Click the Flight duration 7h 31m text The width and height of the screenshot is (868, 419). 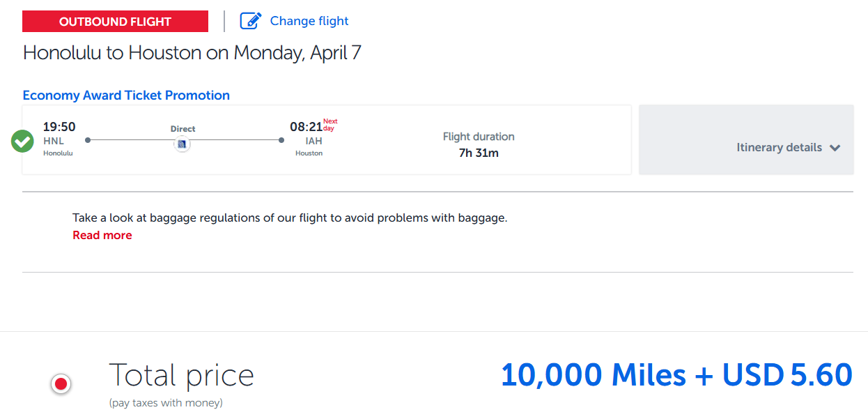[x=479, y=145]
